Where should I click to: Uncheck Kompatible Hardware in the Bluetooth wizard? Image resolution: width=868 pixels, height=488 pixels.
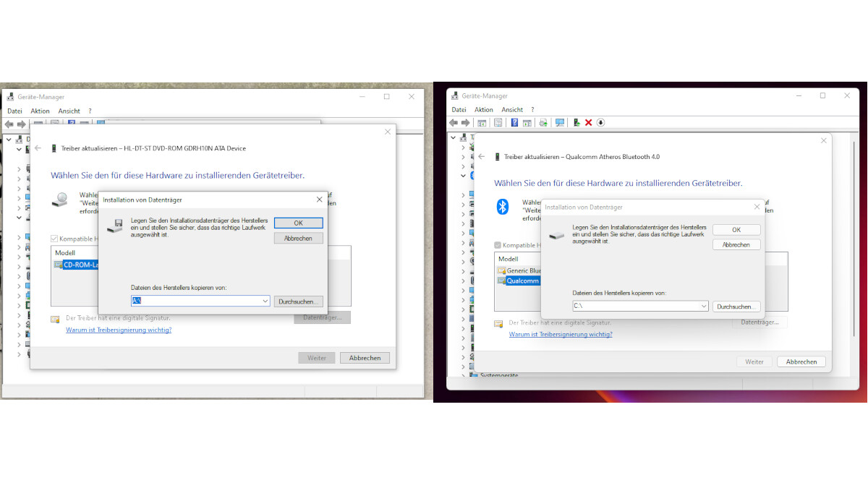498,244
